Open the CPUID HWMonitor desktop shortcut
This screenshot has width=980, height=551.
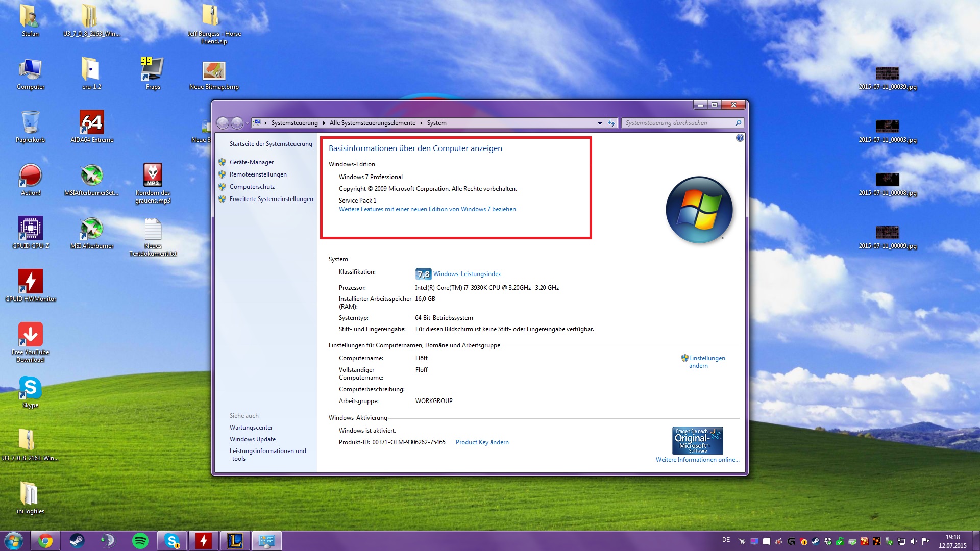[x=31, y=282]
